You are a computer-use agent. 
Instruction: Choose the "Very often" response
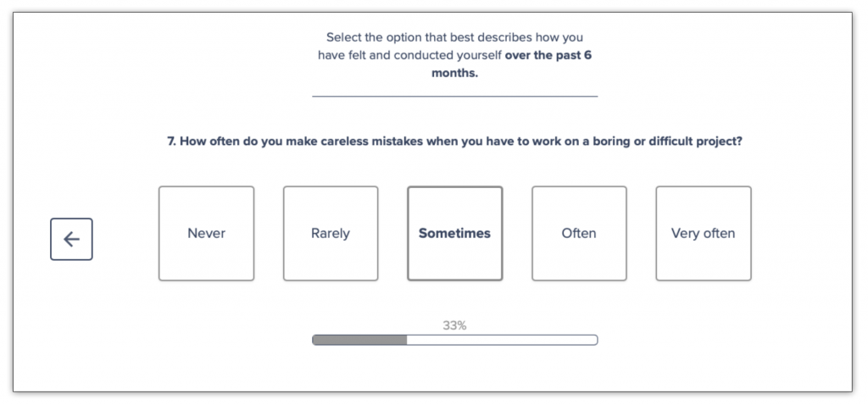(x=703, y=233)
